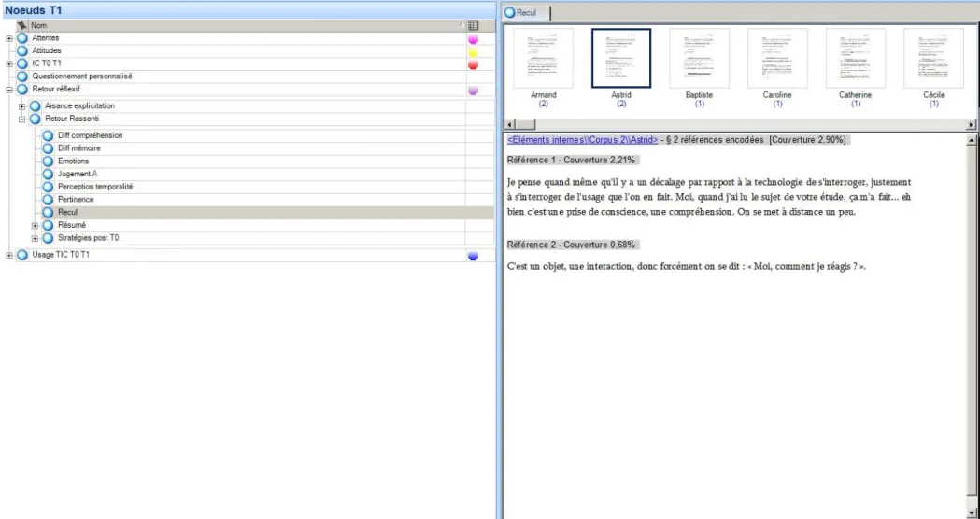This screenshot has width=980, height=519.
Task: Select the Questionnement personnalisé node label
Action: pos(82,77)
